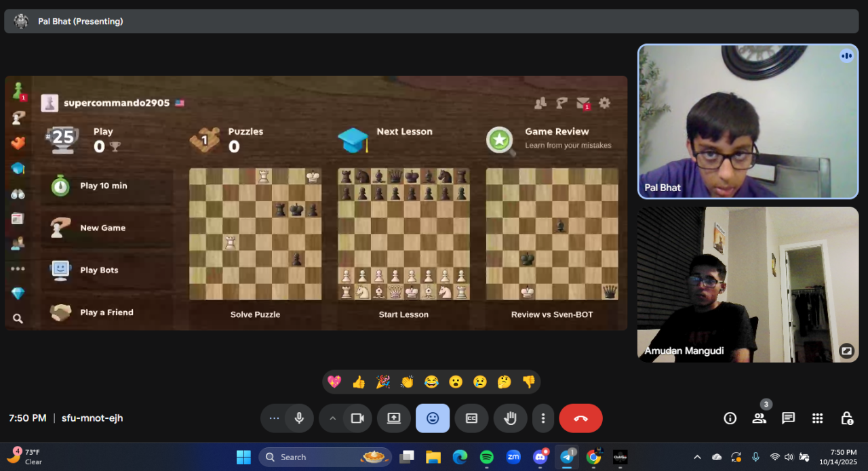
Task: Click the red leave call button
Action: pos(580,418)
